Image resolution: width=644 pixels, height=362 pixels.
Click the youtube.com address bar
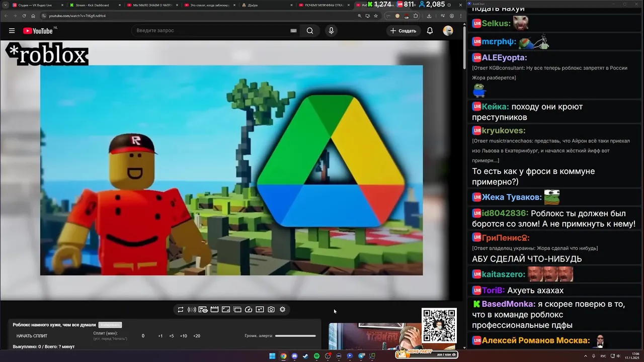(201, 16)
